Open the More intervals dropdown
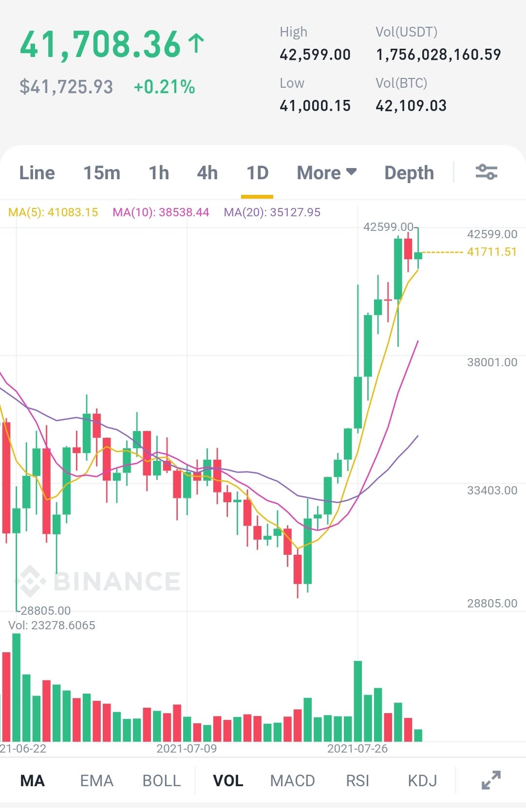This screenshot has height=812, width=526. [327, 173]
